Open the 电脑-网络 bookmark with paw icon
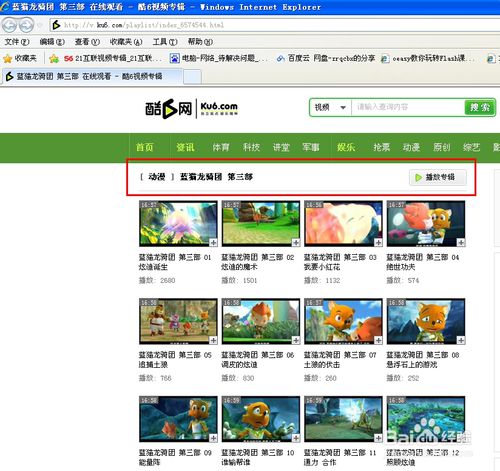The height and width of the screenshot is (471, 500). (218, 58)
